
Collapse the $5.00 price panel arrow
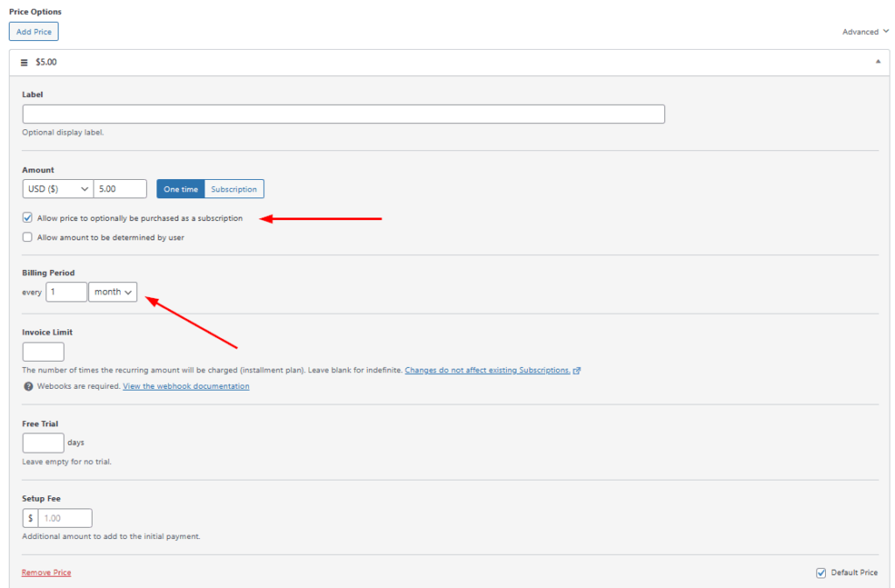(x=877, y=63)
